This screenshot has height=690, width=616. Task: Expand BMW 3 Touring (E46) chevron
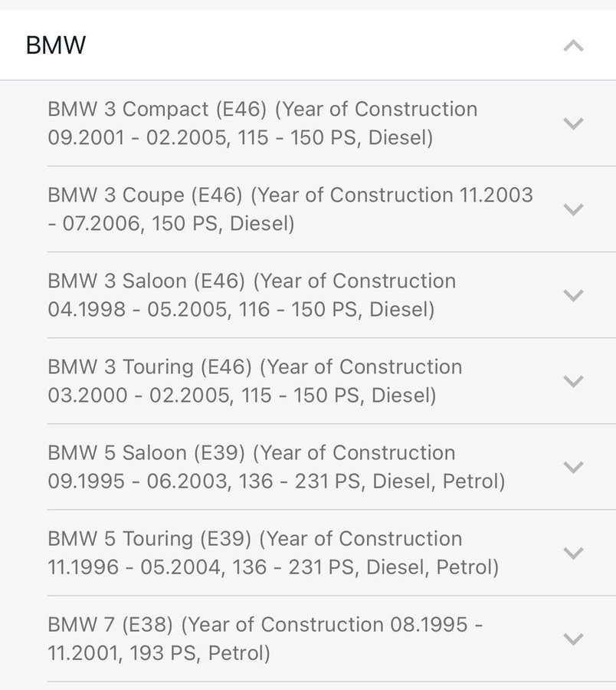[x=573, y=381]
